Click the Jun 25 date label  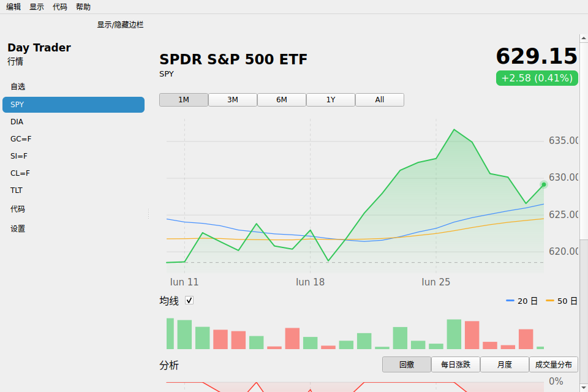[435, 282]
